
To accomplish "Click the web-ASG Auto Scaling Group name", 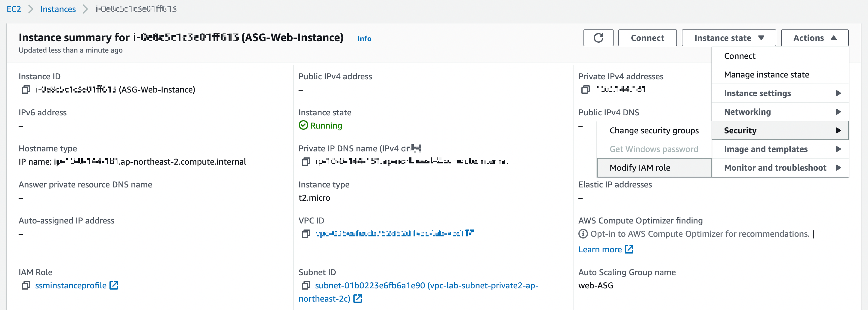I will (x=596, y=285).
